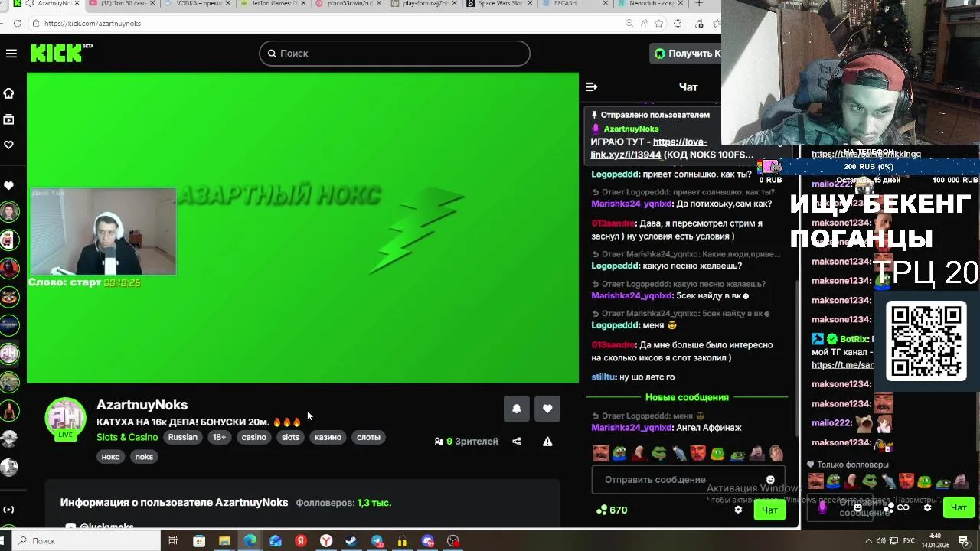The height and width of the screenshot is (551, 980).
Task: Select the казино tag
Action: click(x=328, y=437)
